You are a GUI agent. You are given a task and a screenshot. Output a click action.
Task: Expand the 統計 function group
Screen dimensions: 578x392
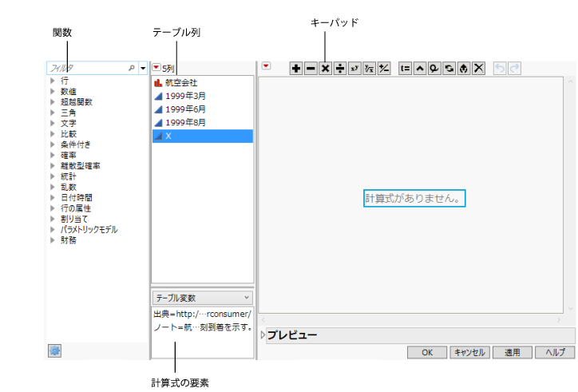(53, 176)
